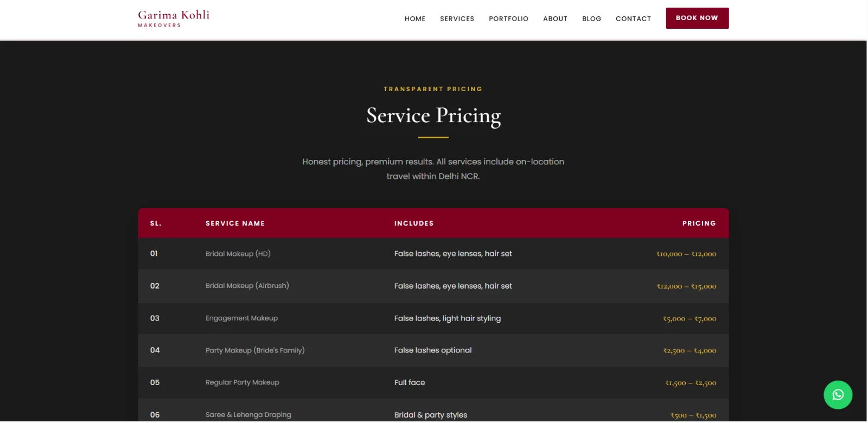
Task: Click the Honest pricing description paragraph
Action: click(x=433, y=169)
